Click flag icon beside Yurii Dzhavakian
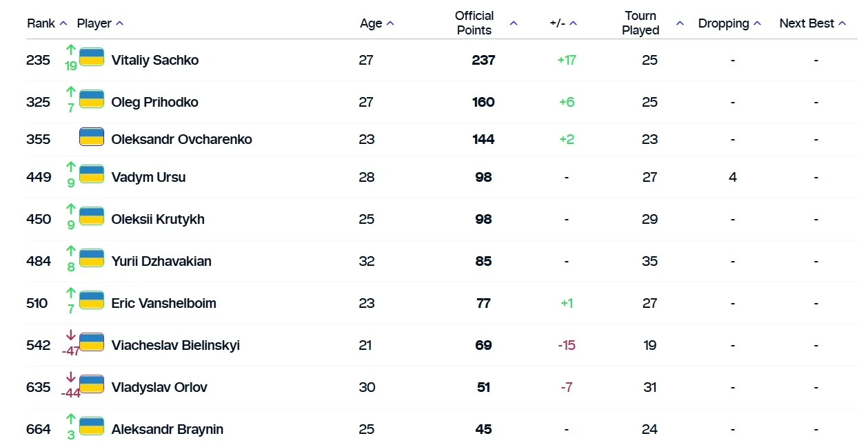Viewport: 868px width, 447px height. (92, 258)
